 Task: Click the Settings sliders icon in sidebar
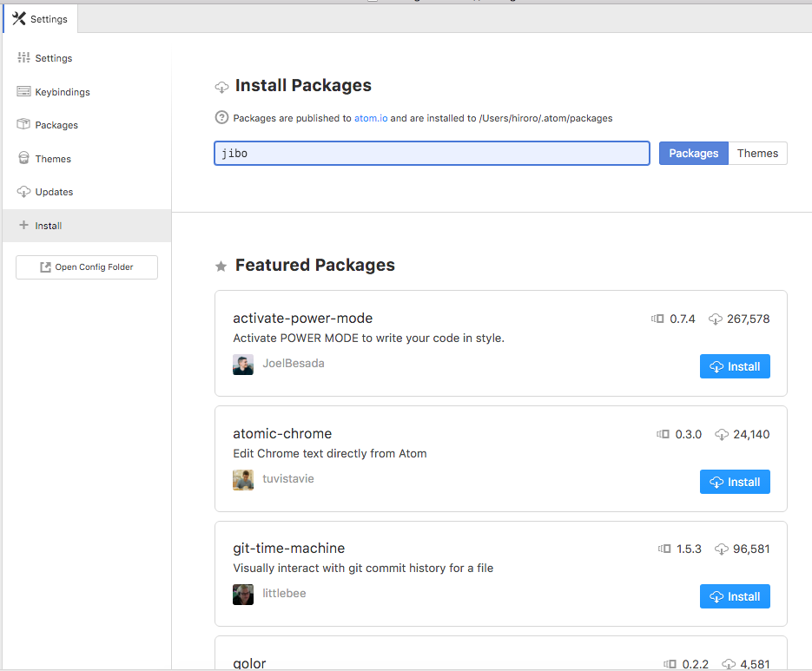pyautogui.click(x=23, y=58)
